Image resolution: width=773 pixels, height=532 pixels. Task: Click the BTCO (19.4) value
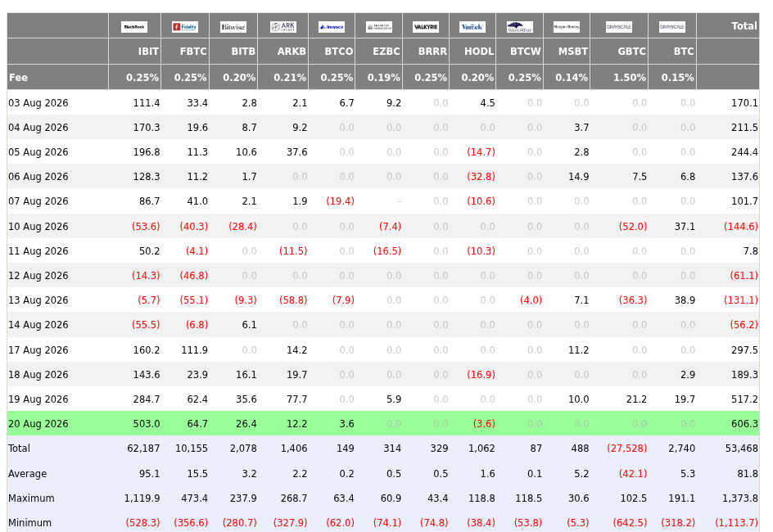tap(340, 201)
